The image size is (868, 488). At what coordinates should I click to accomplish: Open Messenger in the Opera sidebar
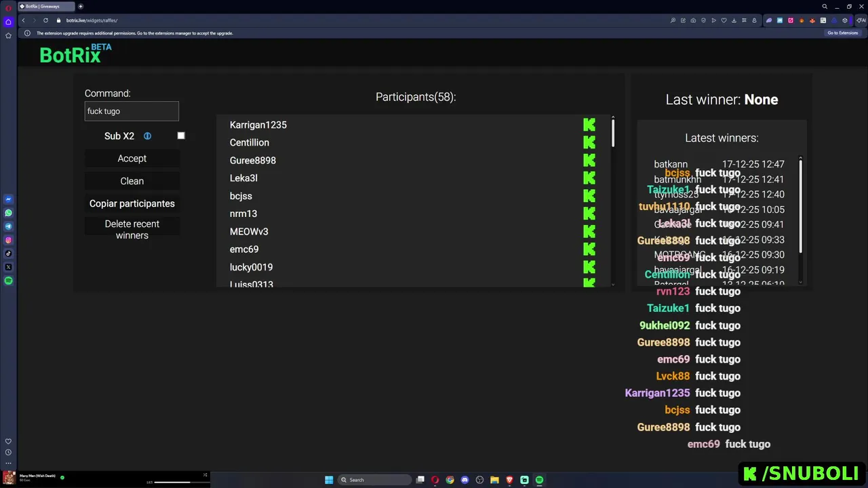click(x=8, y=199)
